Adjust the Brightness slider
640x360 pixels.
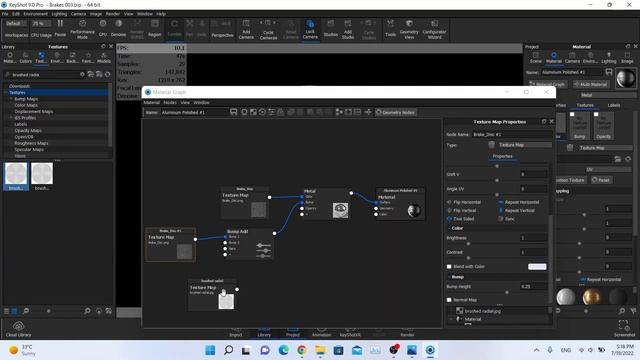tap(468, 244)
